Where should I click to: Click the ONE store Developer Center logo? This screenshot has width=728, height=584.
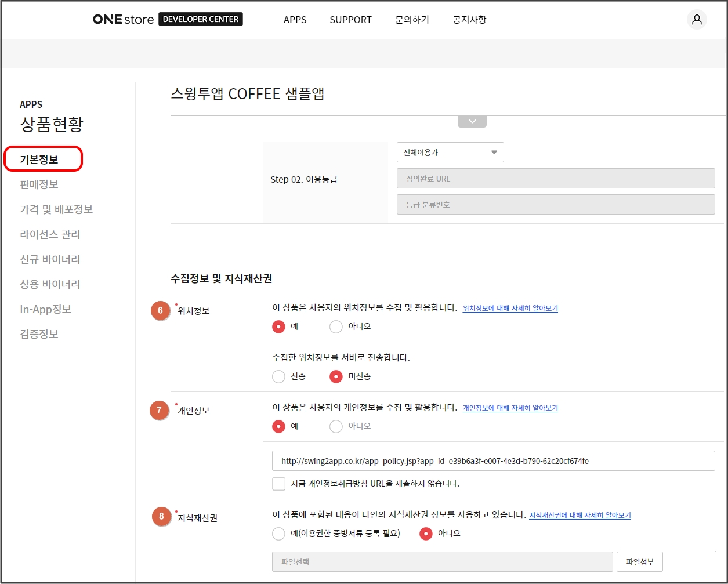pyautogui.click(x=168, y=19)
